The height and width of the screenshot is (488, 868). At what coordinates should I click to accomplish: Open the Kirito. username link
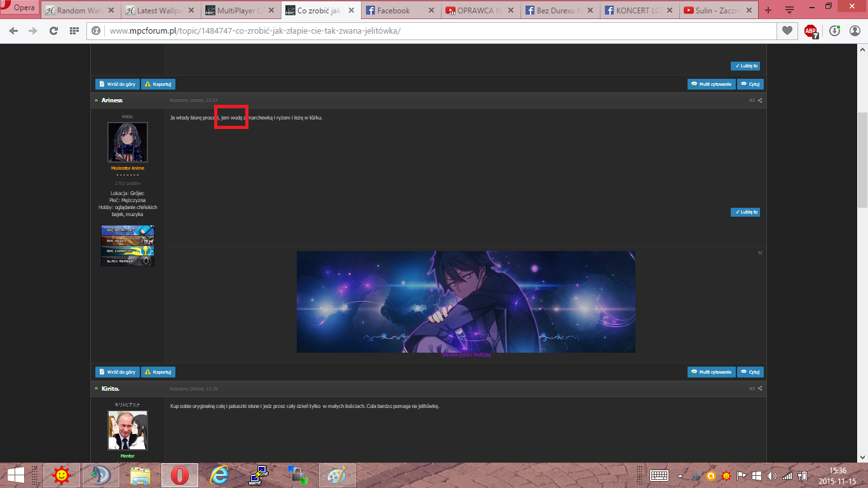(111, 388)
